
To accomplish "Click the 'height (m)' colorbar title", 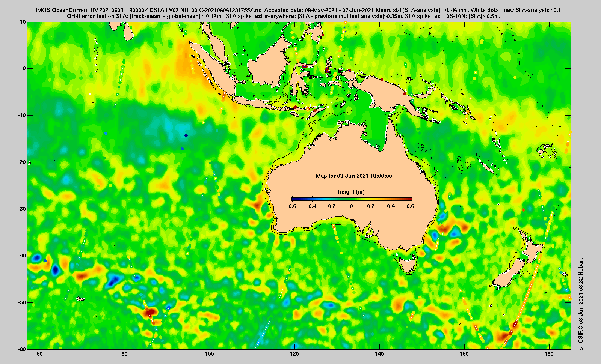I will [x=351, y=192].
